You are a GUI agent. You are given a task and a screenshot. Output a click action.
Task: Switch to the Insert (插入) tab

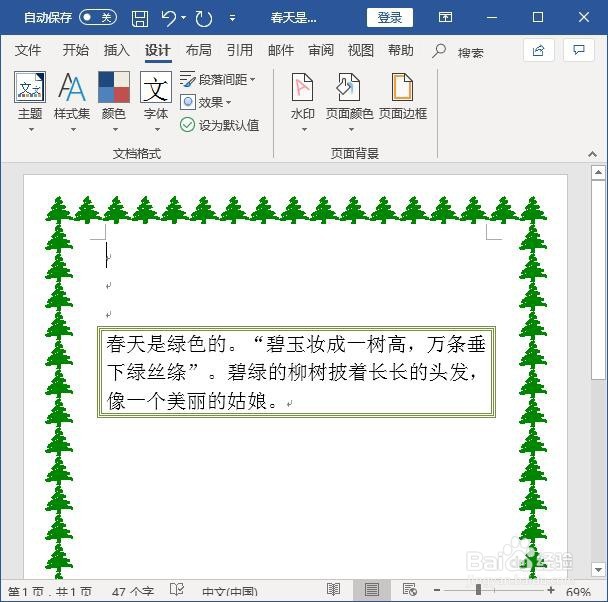tap(116, 50)
